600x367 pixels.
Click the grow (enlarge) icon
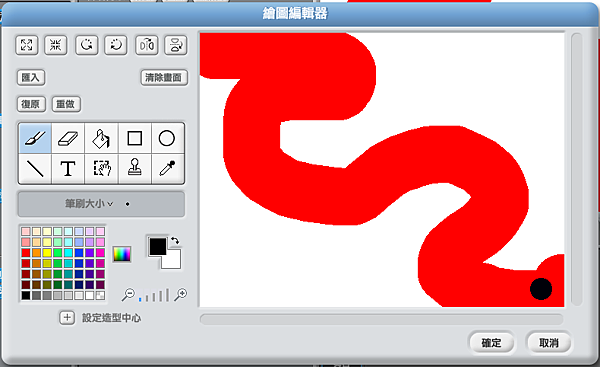pos(27,45)
